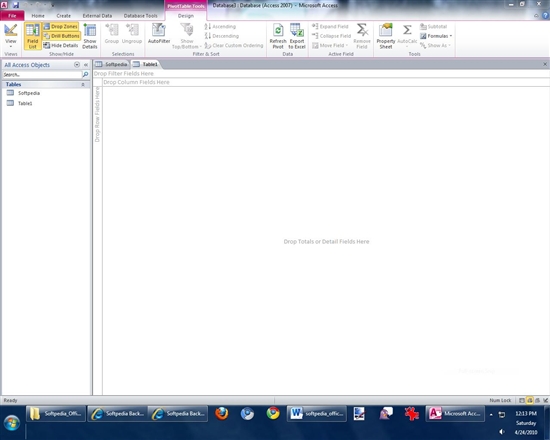Click the volume speaker tray icon
Screen dimensions: 550x440
pyautogui.click(x=502, y=432)
